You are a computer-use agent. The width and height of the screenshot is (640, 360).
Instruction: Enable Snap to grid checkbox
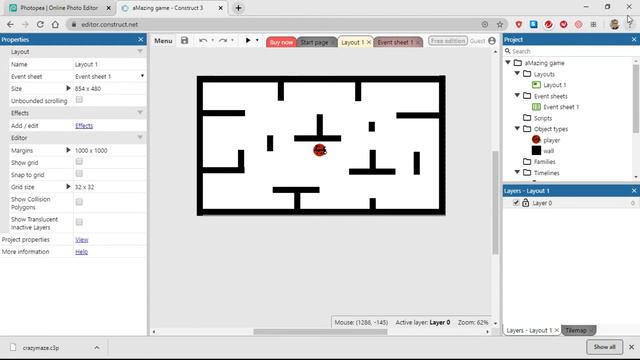[79, 174]
